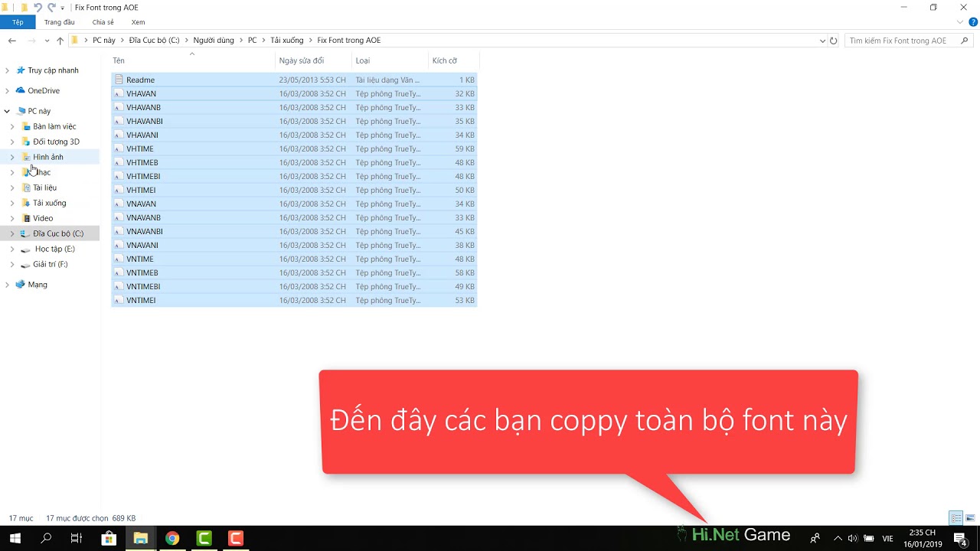Select Học tập (E:) drive

[x=54, y=249]
